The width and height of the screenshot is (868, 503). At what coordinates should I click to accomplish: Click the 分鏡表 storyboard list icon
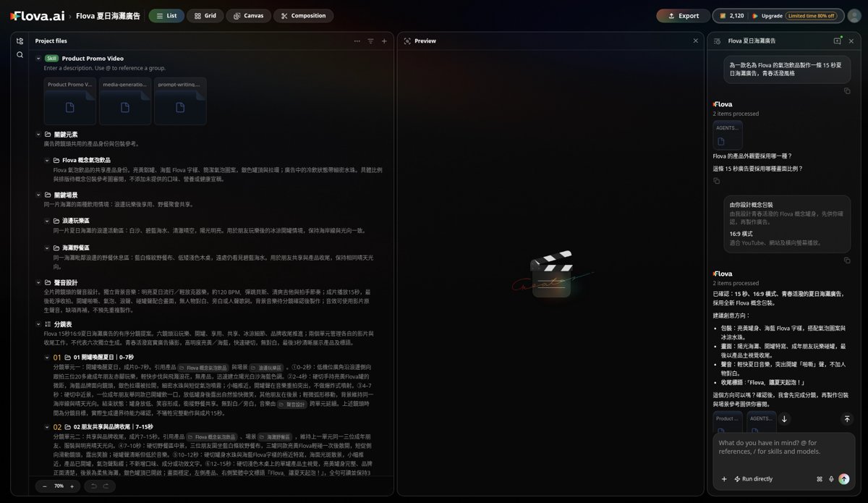[x=48, y=324]
